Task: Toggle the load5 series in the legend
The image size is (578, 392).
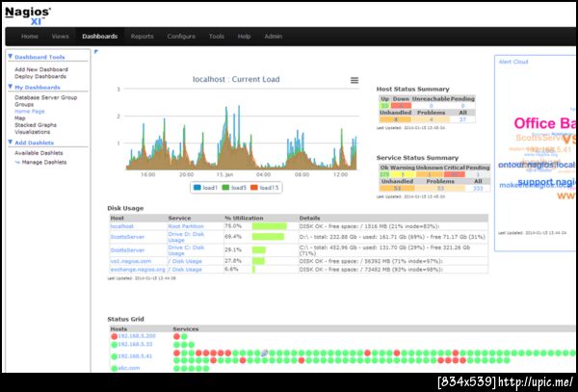Action: pyautogui.click(x=234, y=188)
